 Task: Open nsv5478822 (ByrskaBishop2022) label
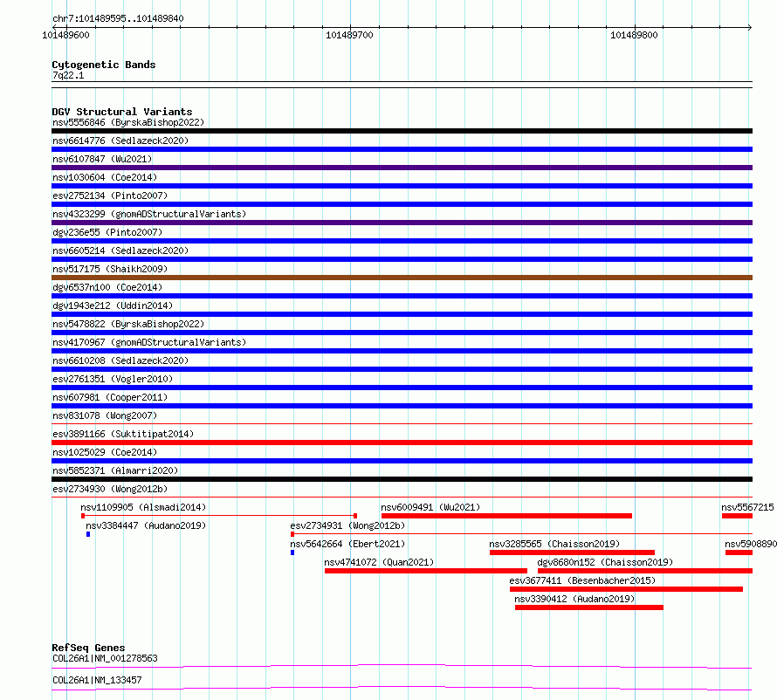click(127, 324)
